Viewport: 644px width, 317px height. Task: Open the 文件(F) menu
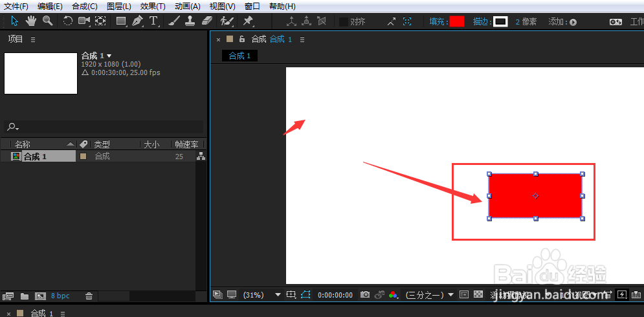click(16, 6)
